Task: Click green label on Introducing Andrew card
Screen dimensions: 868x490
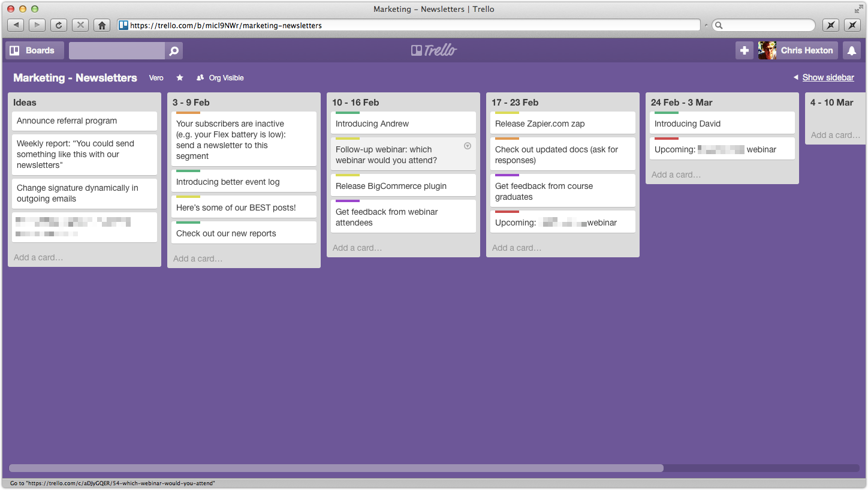Action: (x=348, y=113)
